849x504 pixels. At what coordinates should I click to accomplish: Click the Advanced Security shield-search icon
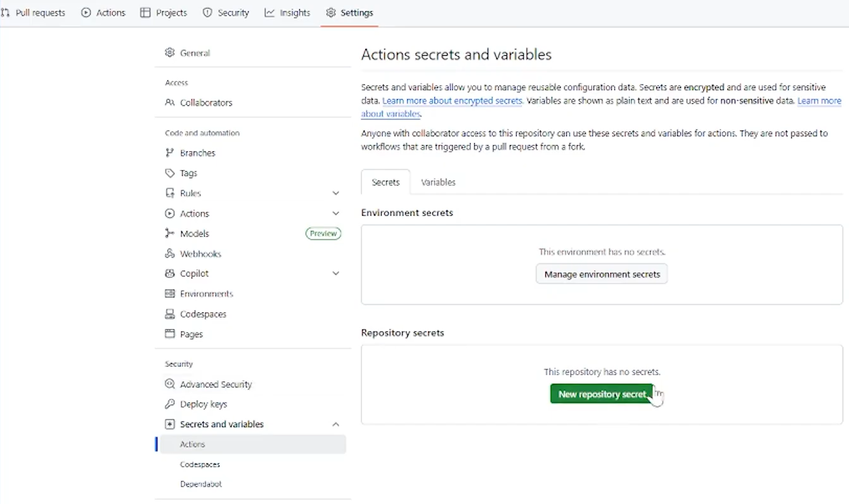[169, 384]
